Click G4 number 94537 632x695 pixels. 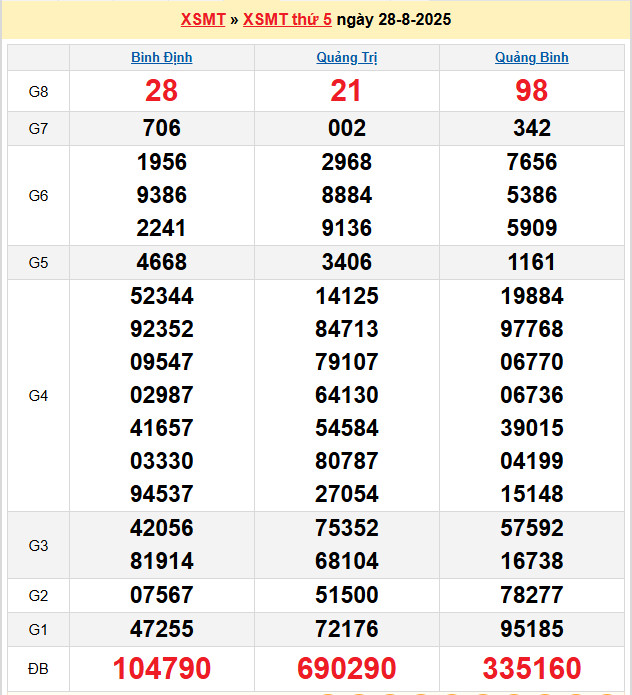(161, 494)
